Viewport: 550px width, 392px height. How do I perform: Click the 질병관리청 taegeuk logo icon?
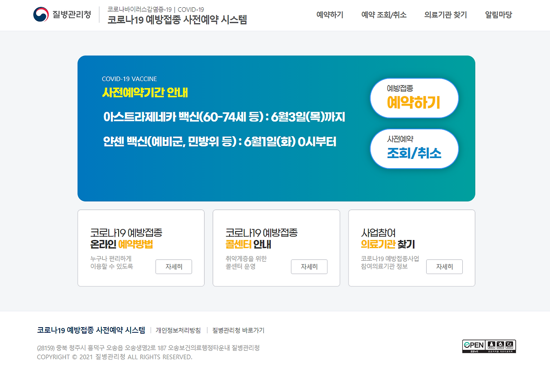pyautogui.click(x=41, y=15)
